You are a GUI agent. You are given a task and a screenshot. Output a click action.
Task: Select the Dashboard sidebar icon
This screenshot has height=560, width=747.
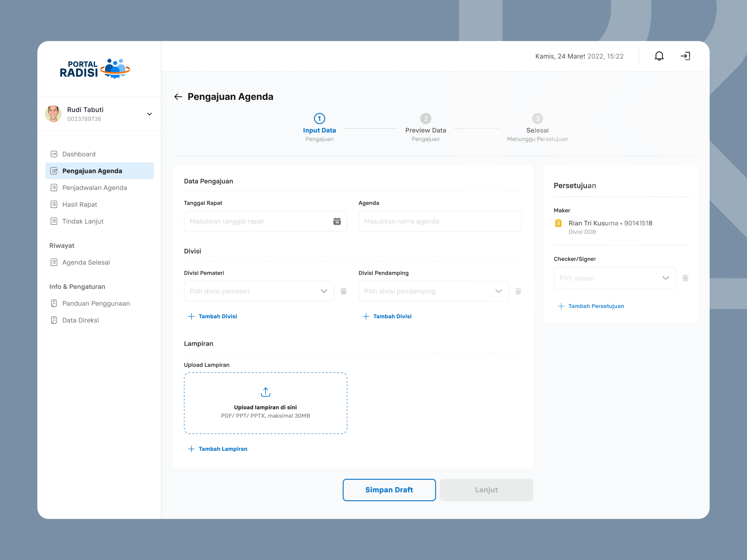click(54, 154)
